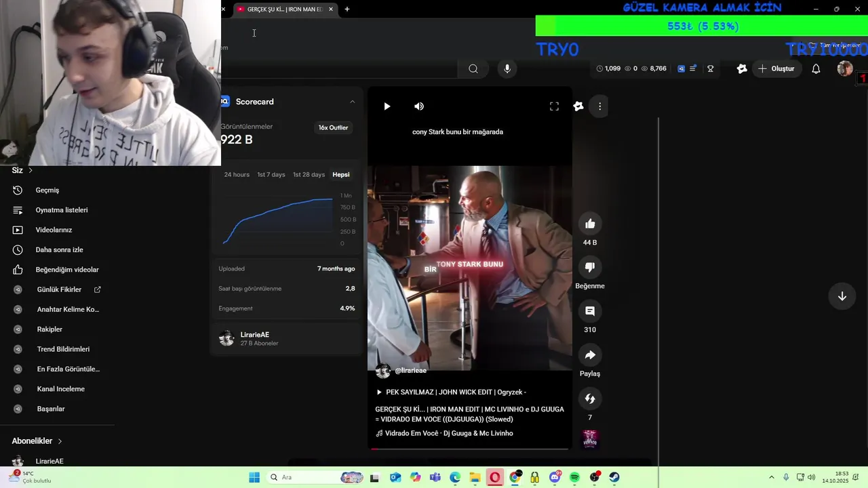Open Spotify from the taskbar
This screenshot has height=488, width=868.
pyautogui.click(x=574, y=477)
